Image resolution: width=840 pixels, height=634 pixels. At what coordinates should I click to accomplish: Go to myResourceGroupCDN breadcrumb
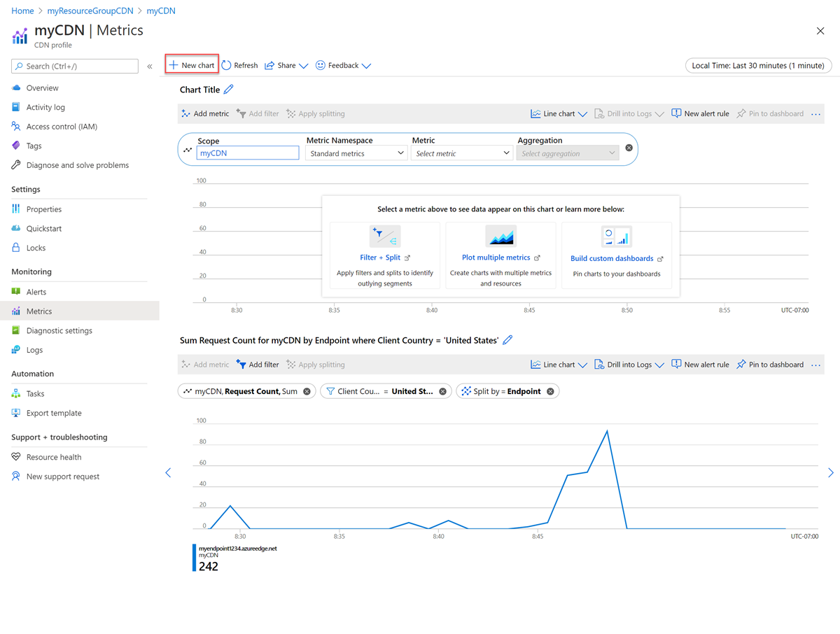(x=90, y=11)
